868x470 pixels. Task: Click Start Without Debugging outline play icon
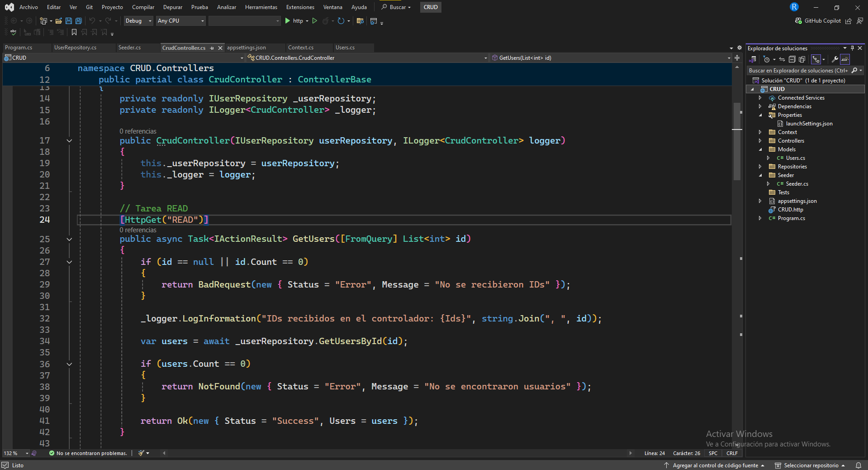click(x=315, y=21)
